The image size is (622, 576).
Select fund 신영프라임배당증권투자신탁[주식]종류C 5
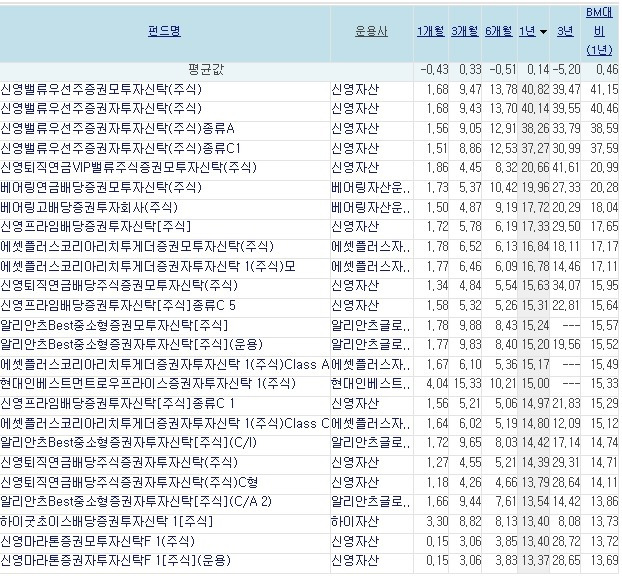[118, 305]
